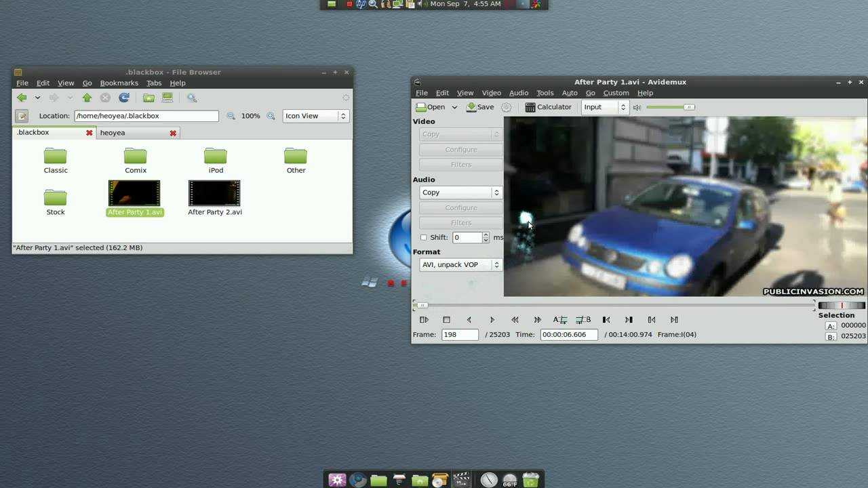This screenshot has height=488, width=868.
Task: Select the Comix folder
Action: (x=136, y=161)
